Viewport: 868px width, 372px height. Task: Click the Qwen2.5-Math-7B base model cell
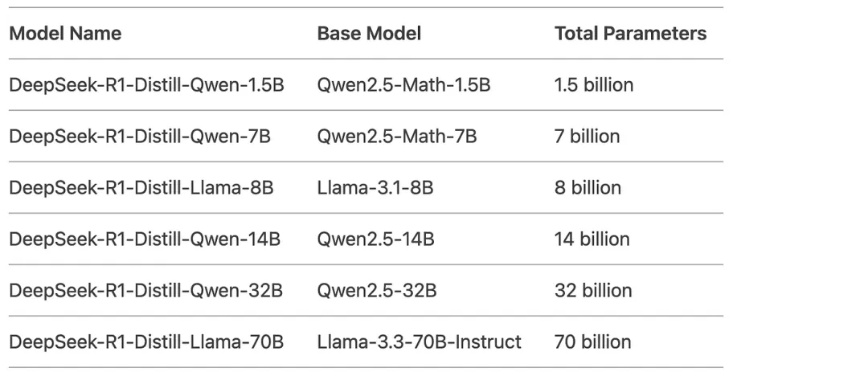(397, 136)
